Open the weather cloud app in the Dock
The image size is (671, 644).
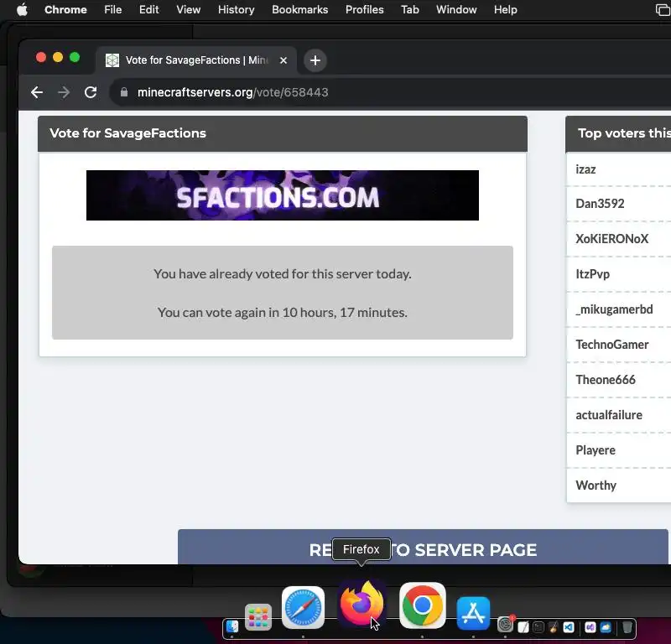(606, 627)
